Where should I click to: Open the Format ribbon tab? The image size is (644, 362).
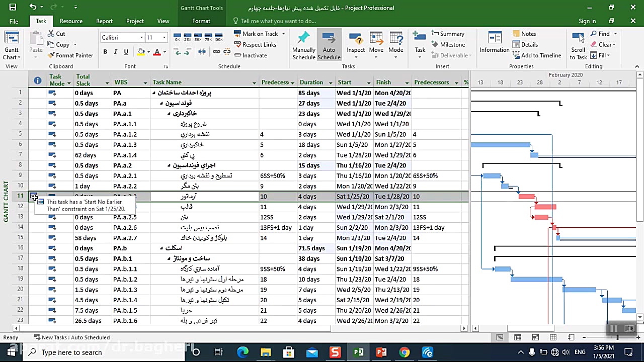(201, 21)
